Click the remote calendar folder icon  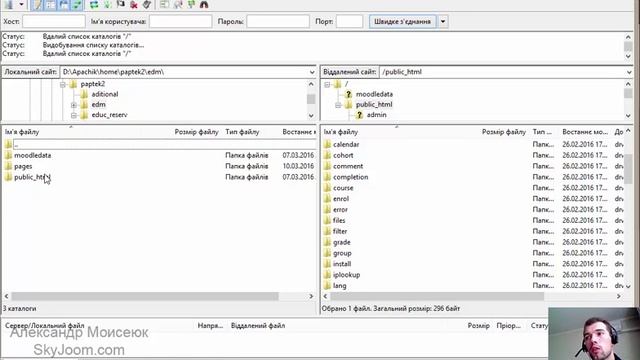(327, 144)
